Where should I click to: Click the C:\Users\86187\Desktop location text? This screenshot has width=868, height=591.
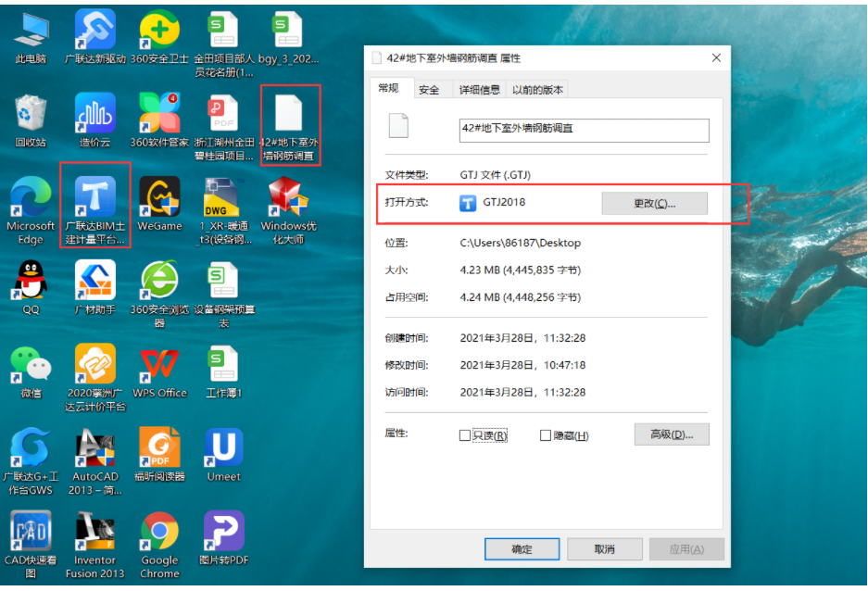coord(521,243)
